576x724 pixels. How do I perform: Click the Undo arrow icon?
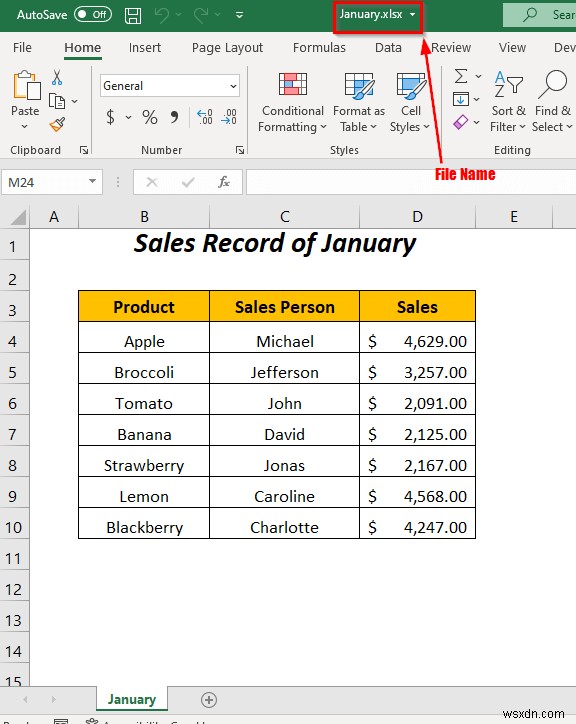tap(162, 15)
